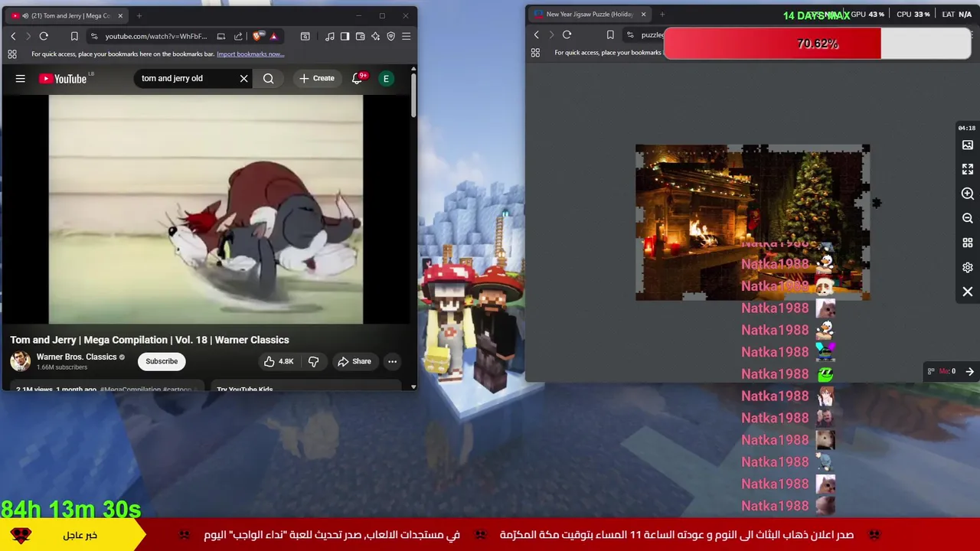
Task: Open the search-tabs icon in YouTube window toolbar
Action: (x=305, y=36)
